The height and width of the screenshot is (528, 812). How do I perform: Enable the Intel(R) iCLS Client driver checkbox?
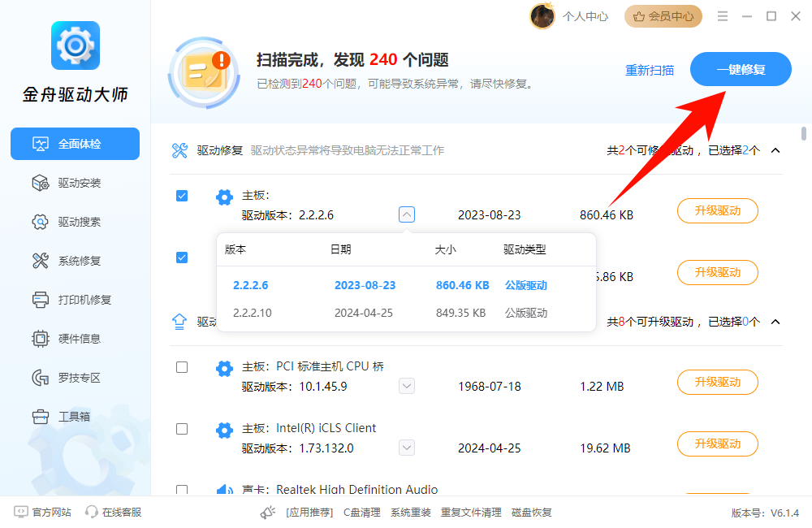tap(182, 429)
